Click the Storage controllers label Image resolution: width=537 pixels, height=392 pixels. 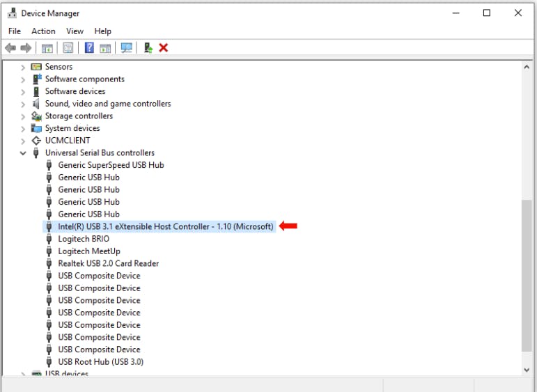(x=79, y=116)
